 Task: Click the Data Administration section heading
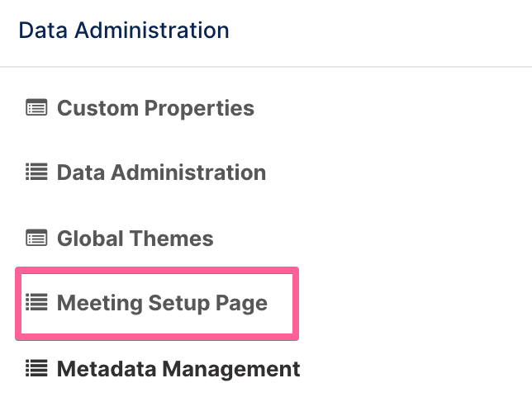pos(124,31)
